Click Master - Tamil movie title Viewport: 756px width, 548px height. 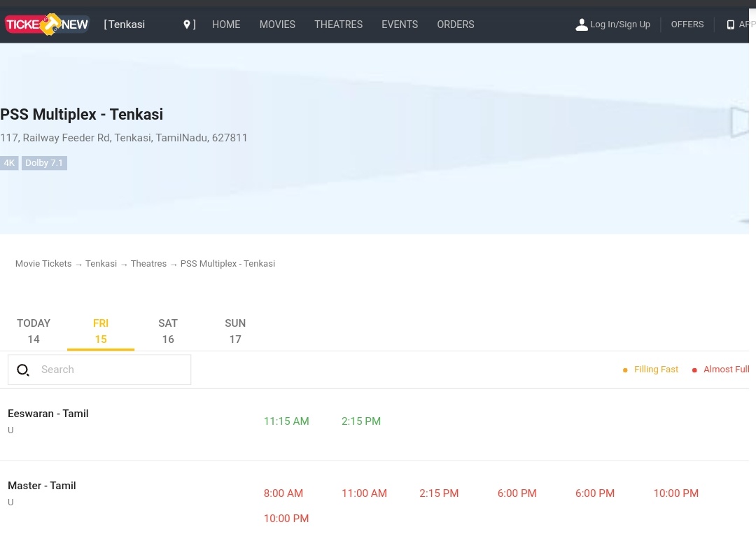(42, 486)
